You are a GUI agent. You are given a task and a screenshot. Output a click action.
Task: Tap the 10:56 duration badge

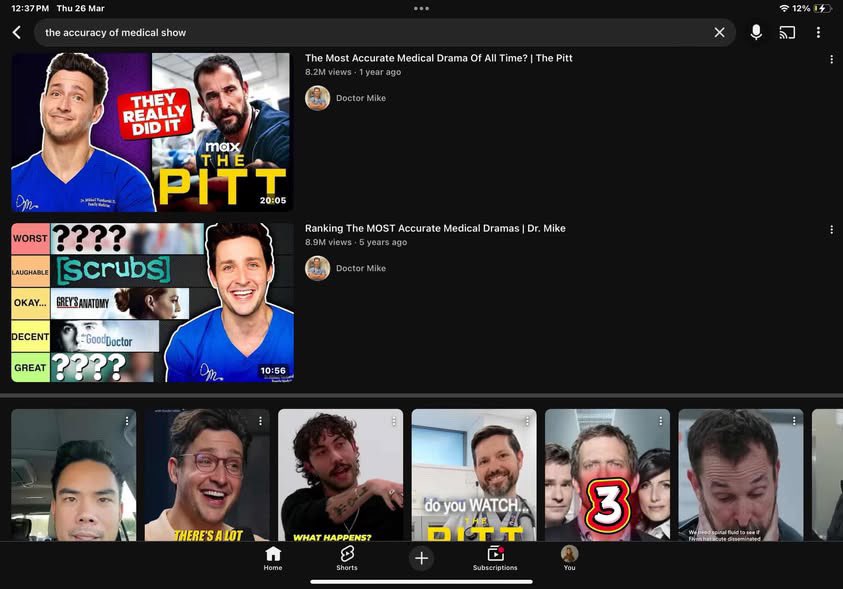[273, 371]
